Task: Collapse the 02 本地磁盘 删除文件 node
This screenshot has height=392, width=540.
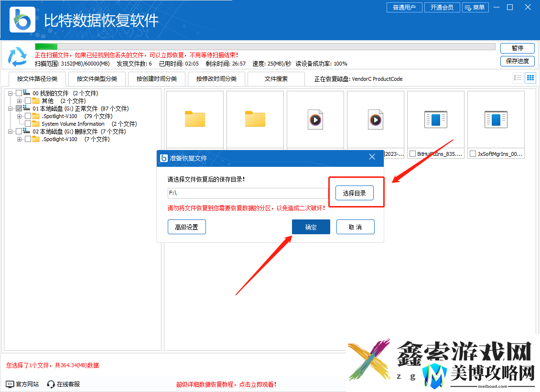Action: (x=11, y=131)
